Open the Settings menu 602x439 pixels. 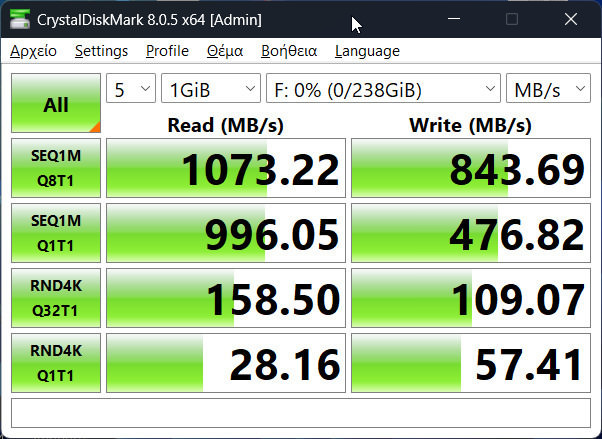click(101, 51)
